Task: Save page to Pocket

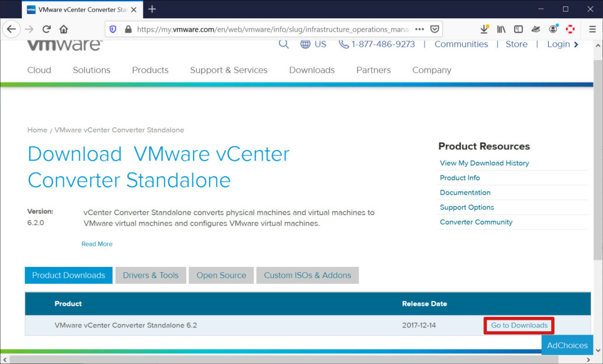Action: tap(435, 29)
